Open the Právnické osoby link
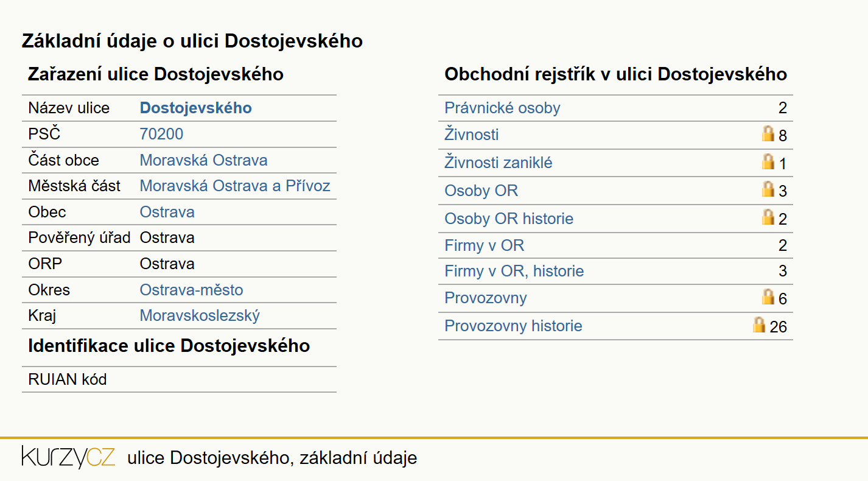The image size is (868, 481). pos(502,108)
